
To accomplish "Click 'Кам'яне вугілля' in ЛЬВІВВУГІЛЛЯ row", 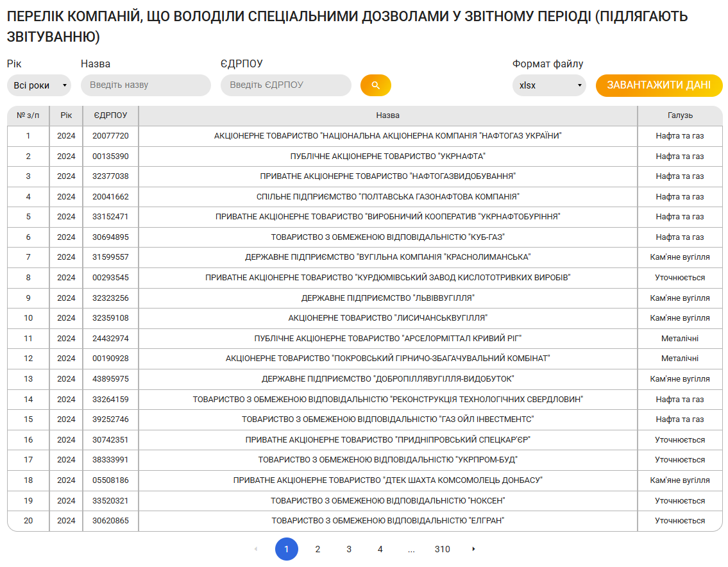I will coord(680,298).
